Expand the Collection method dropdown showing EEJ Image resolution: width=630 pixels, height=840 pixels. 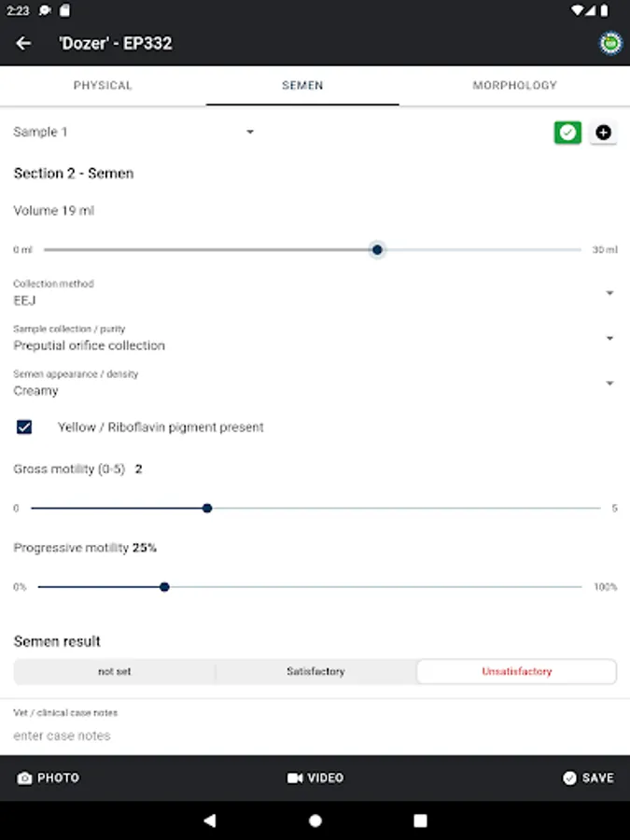point(609,293)
